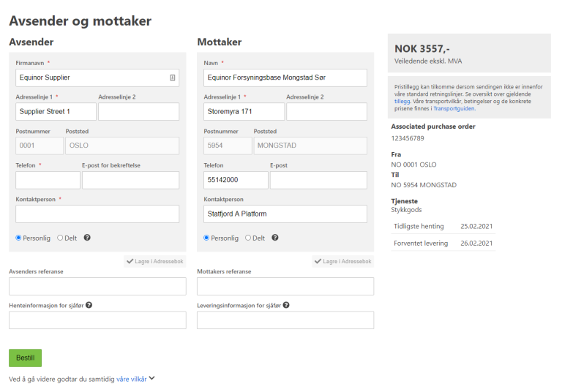Open address book icon in Firmanavn field
Viewport: 562px width, 392px height.
pyautogui.click(x=173, y=78)
